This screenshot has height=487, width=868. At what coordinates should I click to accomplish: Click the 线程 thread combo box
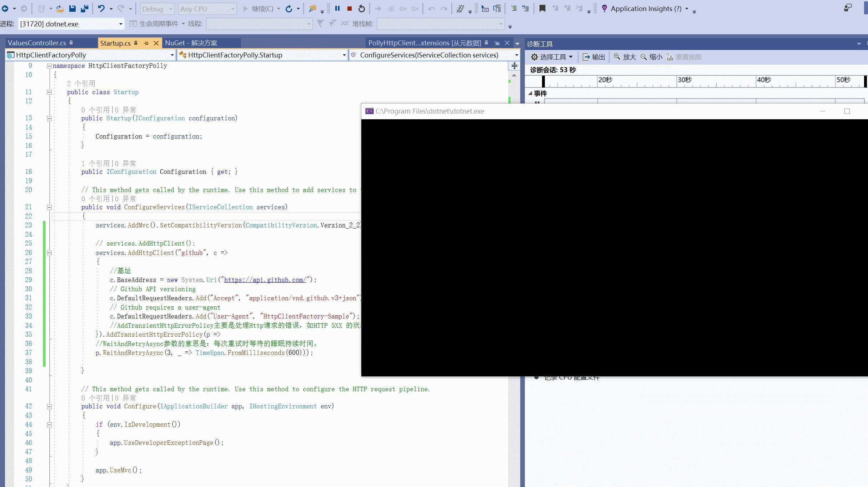[x=260, y=24]
